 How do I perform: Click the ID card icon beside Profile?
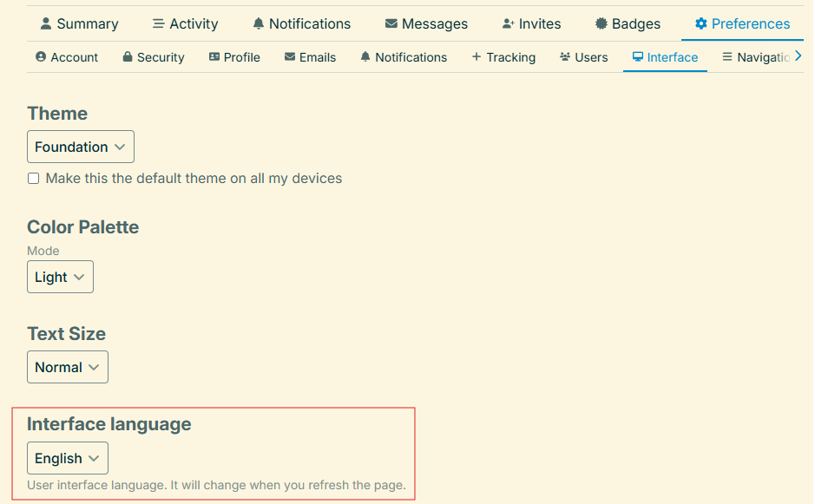[x=214, y=56]
